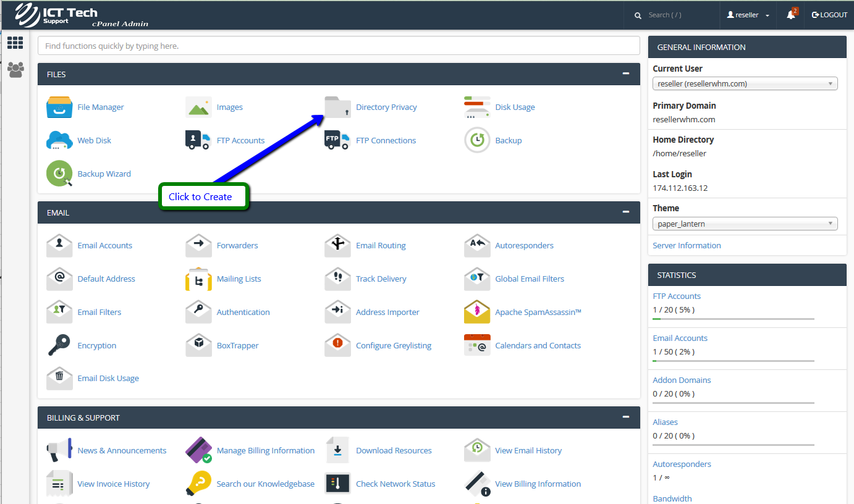Collapse the Email section
854x504 pixels.
click(x=626, y=212)
